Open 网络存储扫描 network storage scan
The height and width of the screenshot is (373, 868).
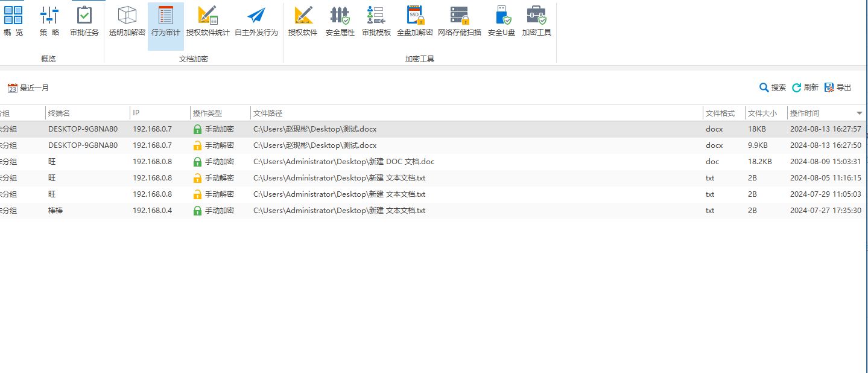(x=460, y=21)
